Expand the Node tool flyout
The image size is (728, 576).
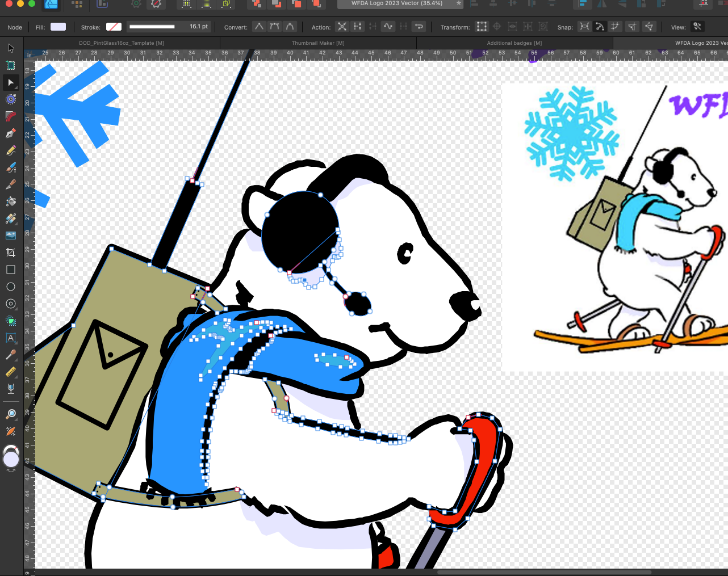10,82
